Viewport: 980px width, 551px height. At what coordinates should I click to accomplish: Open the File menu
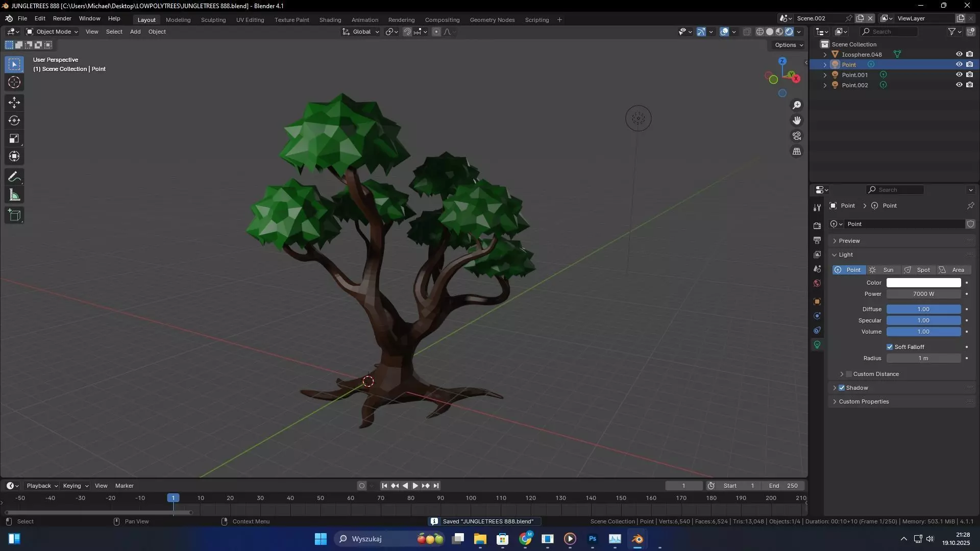(x=22, y=18)
